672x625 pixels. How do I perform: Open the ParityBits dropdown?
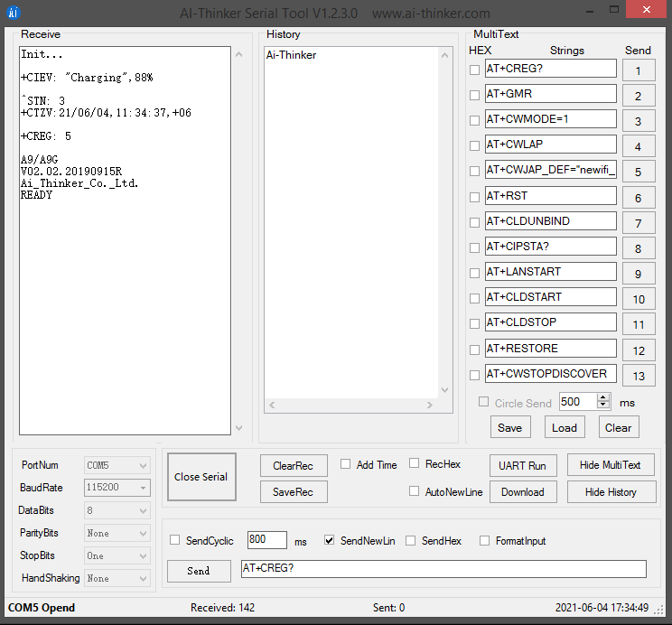click(x=117, y=533)
